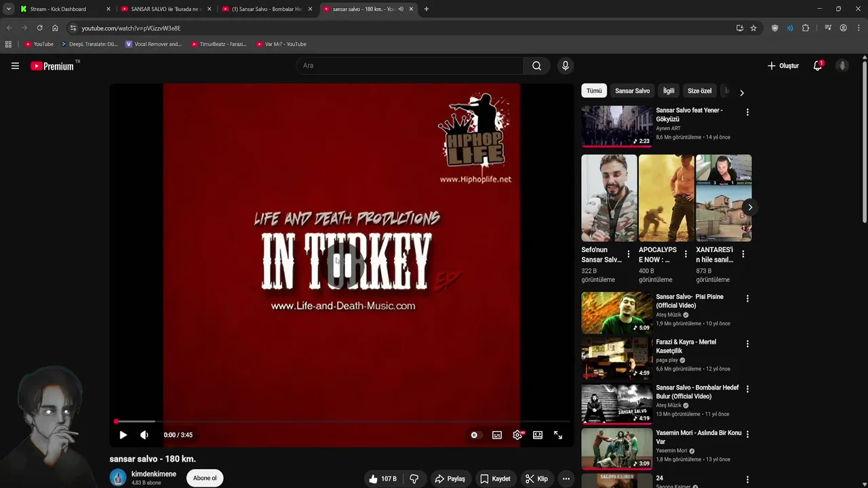
Task: Open options for Pisi Pisine video
Action: 747,299
